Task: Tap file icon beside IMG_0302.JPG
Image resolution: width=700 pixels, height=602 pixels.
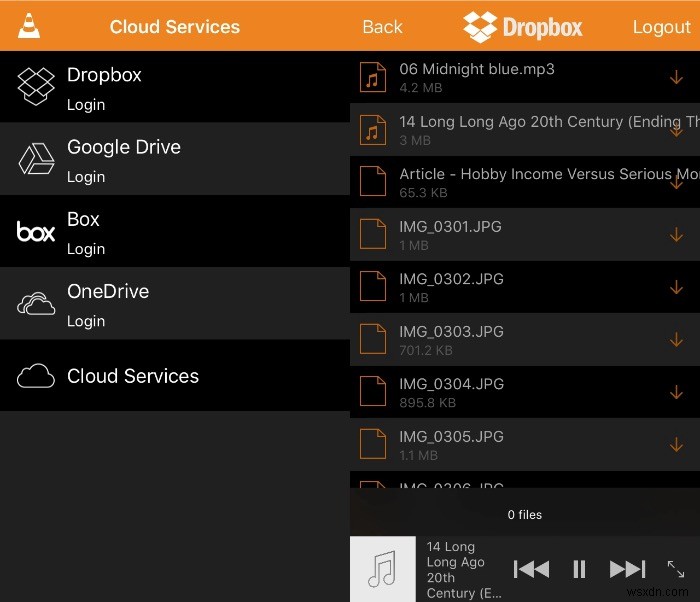Action: coord(373,286)
